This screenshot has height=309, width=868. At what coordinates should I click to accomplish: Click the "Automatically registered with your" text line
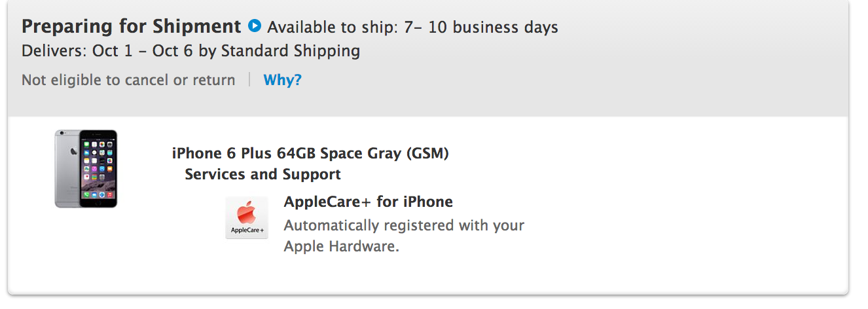point(404,225)
